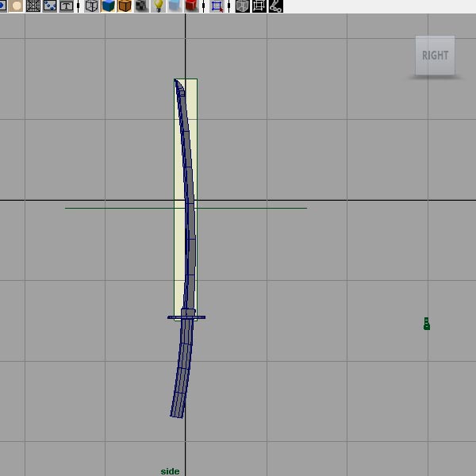Viewport: 476px width, 476px height.
Task: Toggle X-ray joints icon
Action: tap(276, 6)
